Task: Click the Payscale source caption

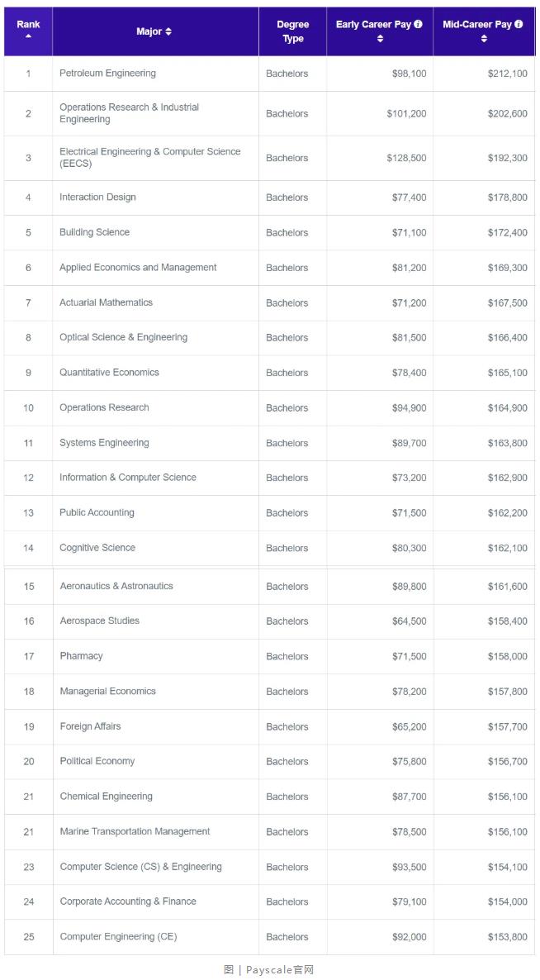Action: (269, 970)
